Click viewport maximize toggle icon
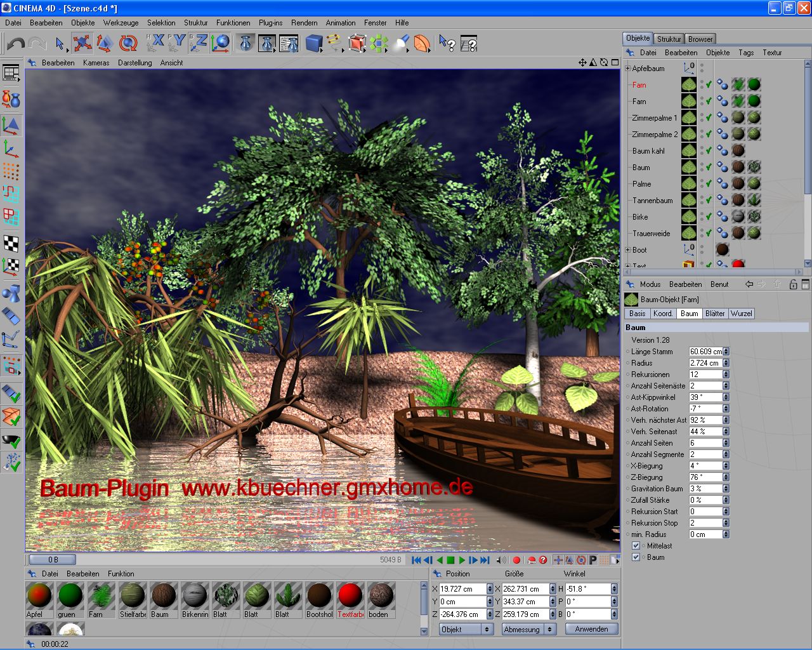 pyautogui.click(x=615, y=62)
